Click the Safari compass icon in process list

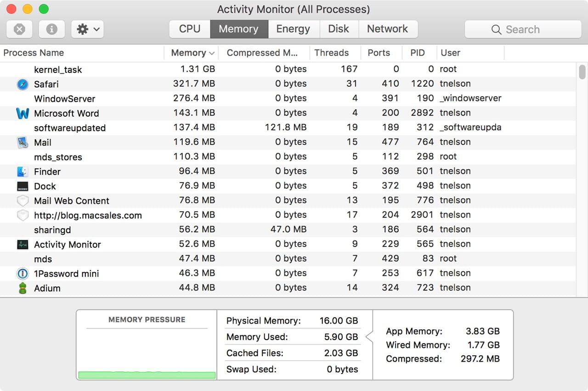[x=22, y=84]
